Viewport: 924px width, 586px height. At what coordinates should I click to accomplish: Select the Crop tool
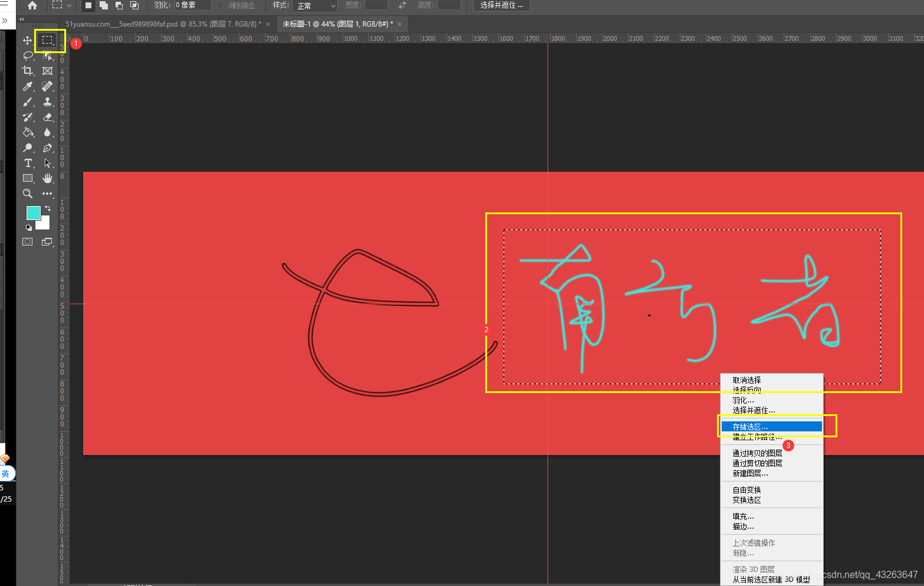pyautogui.click(x=27, y=71)
